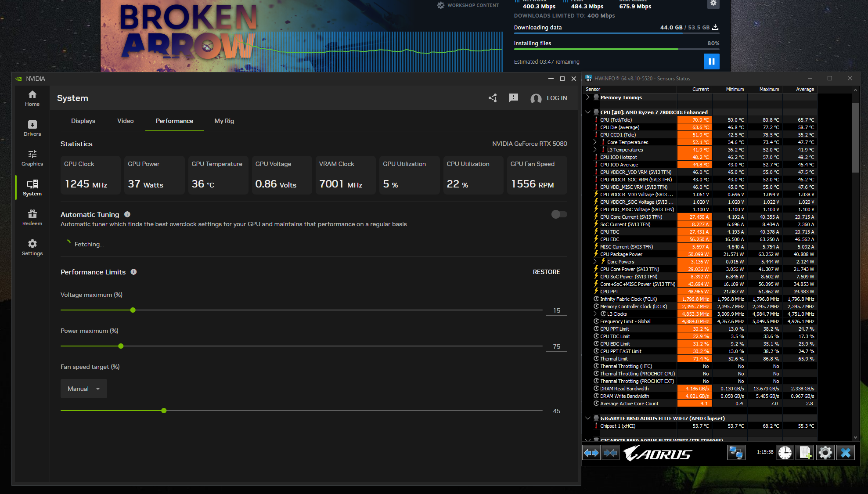Click the Average column header in HWiNFO

tap(800, 89)
